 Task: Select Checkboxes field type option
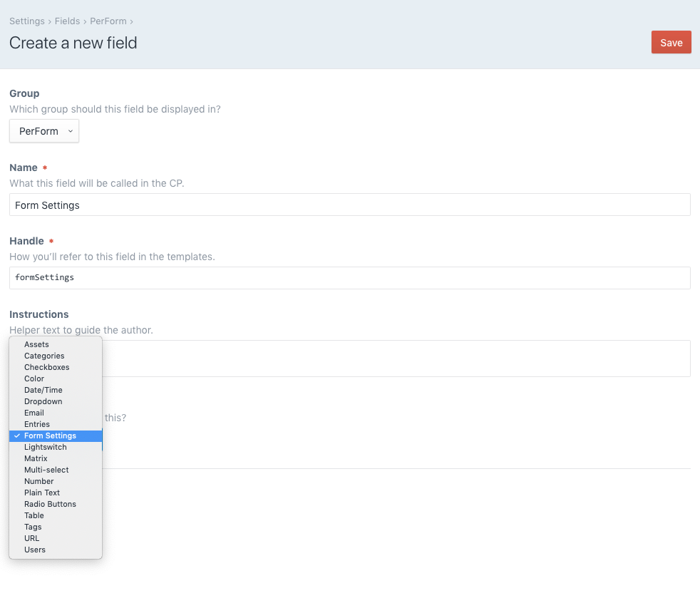[x=46, y=367]
